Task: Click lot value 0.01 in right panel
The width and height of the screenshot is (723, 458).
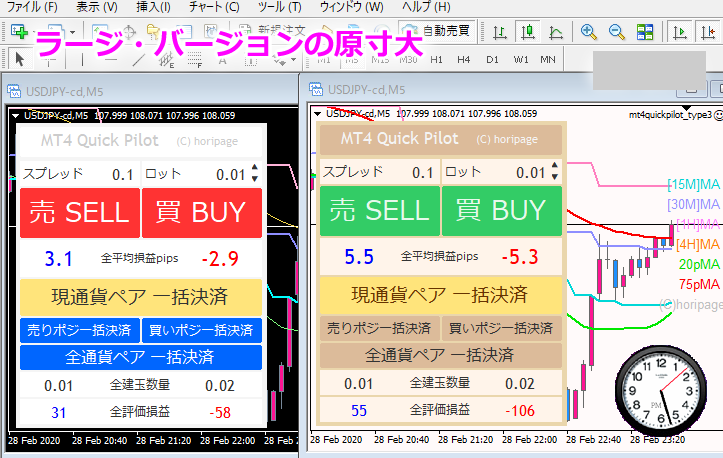Action: point(531,173)
